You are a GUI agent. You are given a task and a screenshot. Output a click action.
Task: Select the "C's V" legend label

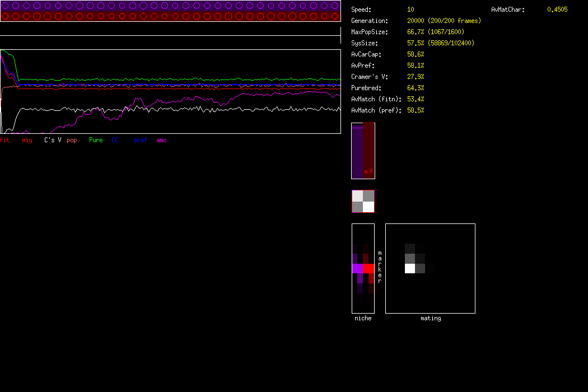point(53,140)
